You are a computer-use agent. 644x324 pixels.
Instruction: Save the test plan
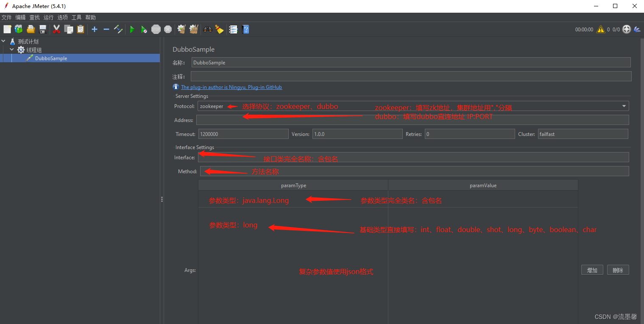[x=42, y=29]
